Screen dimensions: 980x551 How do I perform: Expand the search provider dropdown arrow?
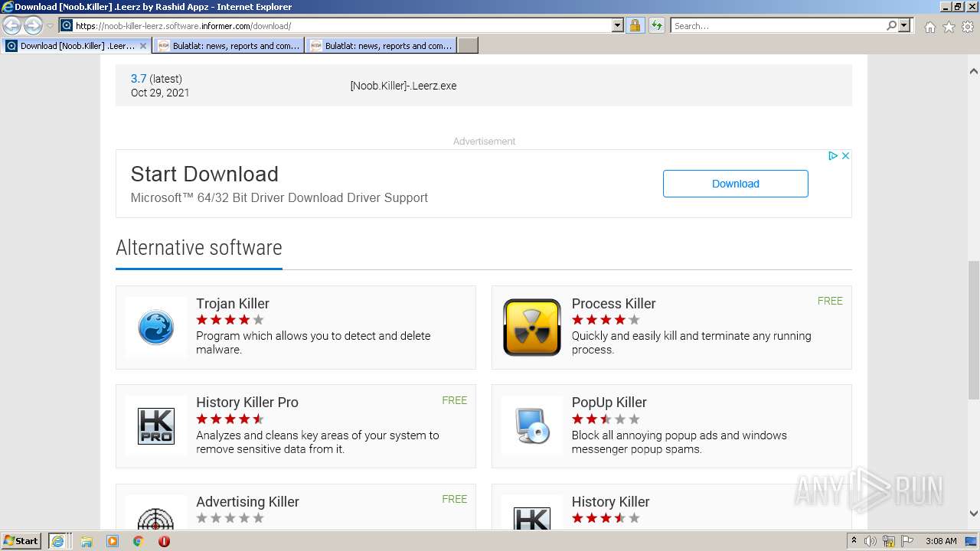click(x=904, y=25)
